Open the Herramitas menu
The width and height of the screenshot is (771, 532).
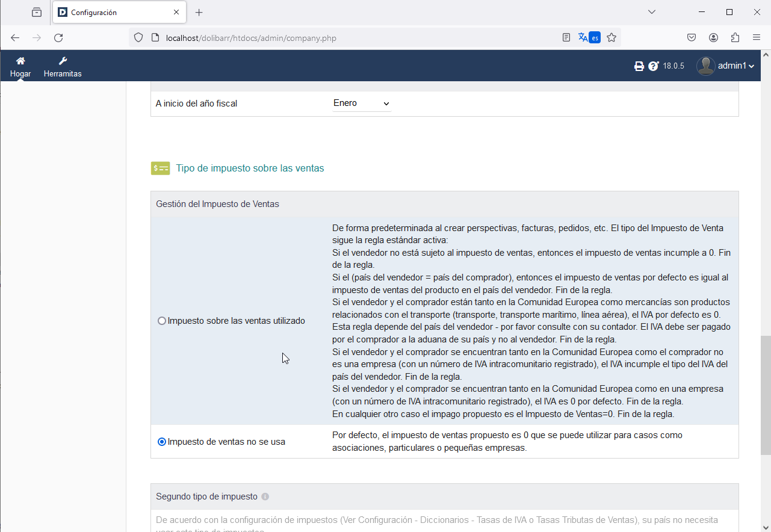[x=63, y=66]
